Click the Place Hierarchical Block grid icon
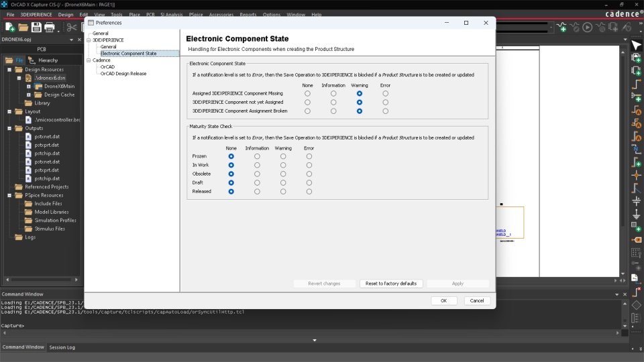Image resolution: width=644 pixels, height=362 pixels. (x=636, y=227)
